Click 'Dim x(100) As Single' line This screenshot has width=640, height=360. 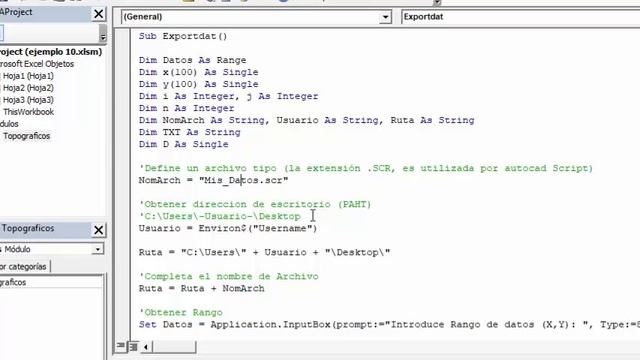198,72
